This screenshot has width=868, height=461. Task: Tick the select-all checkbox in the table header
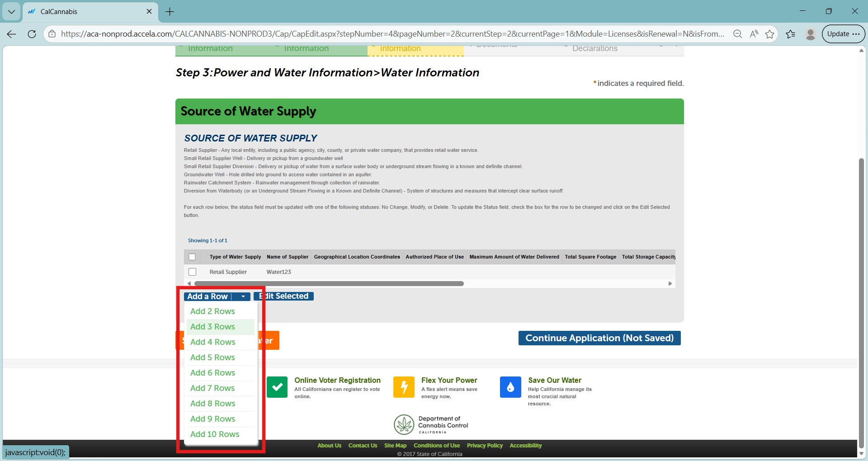[x=192, y=257]
